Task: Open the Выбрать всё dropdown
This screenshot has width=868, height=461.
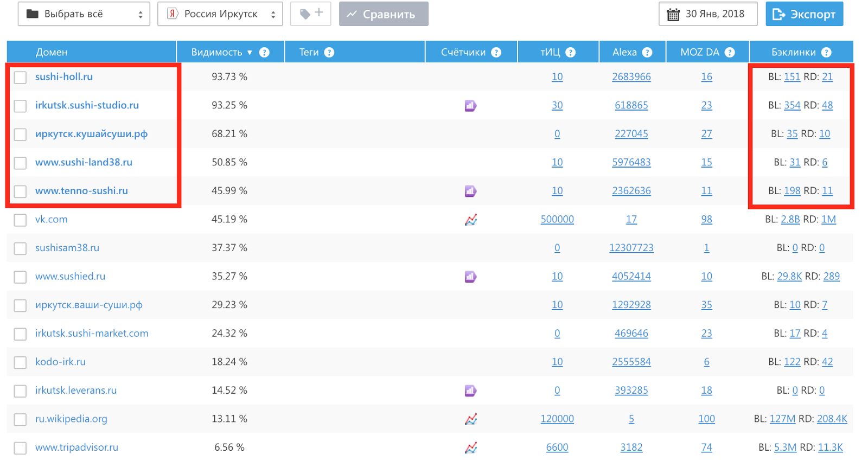Action: pyautogui.click(x=84, y=14)
